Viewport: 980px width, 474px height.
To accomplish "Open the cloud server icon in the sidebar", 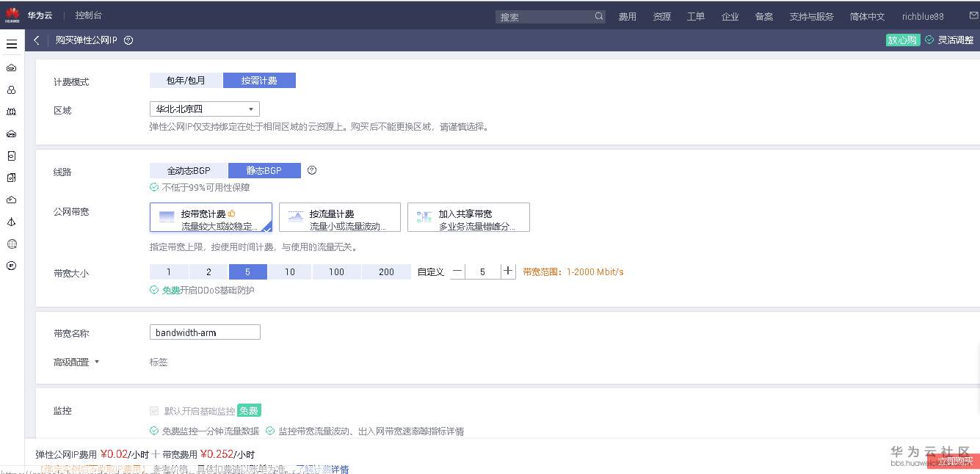I will coord(12,68).
